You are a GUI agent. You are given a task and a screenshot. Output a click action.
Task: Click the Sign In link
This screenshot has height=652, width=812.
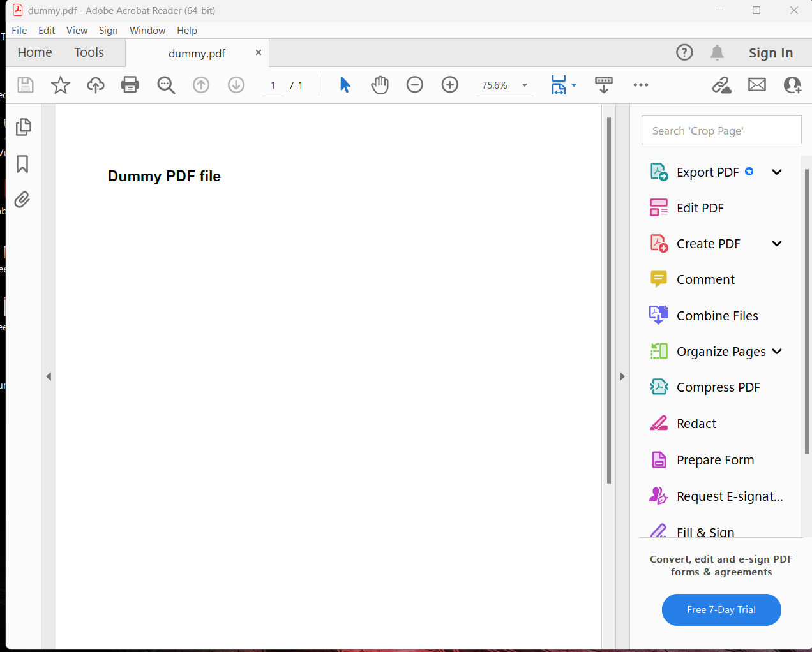[x=771, y=53]
